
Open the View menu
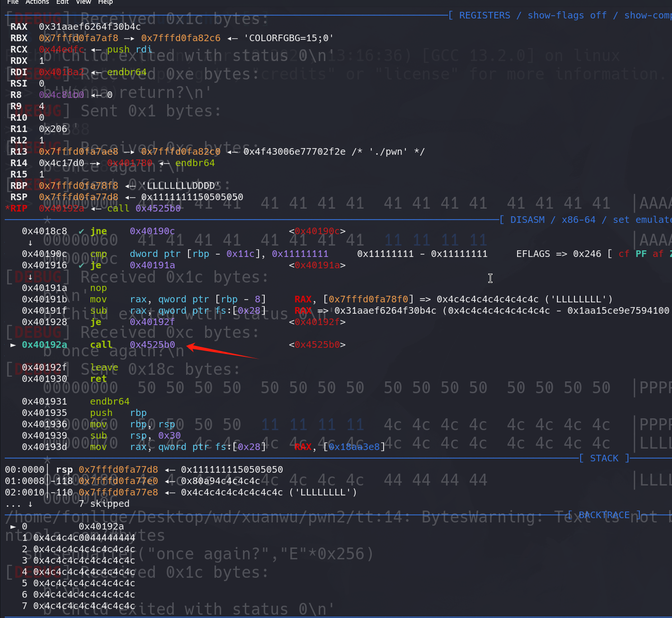coord(83,2)
